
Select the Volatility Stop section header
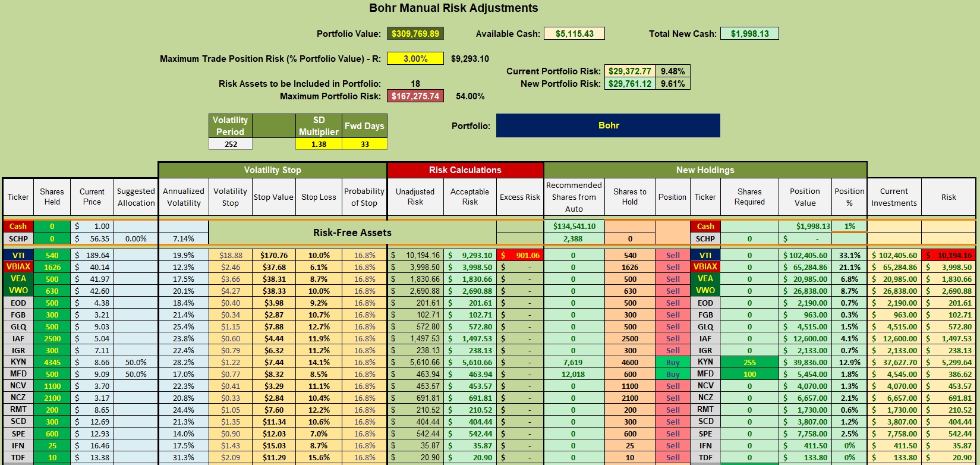pyautogui.click(x=273, y=170)
